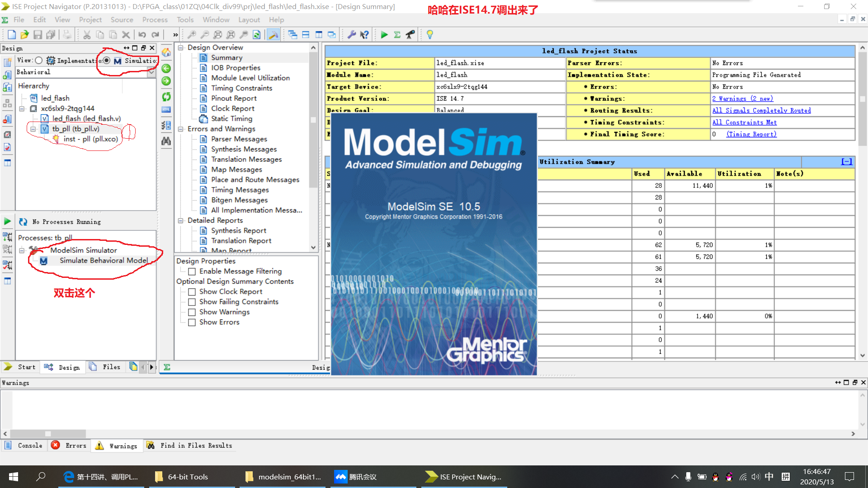Open project using the folder toolbar icon
The image size is (868, 488).
coord(24,35)
